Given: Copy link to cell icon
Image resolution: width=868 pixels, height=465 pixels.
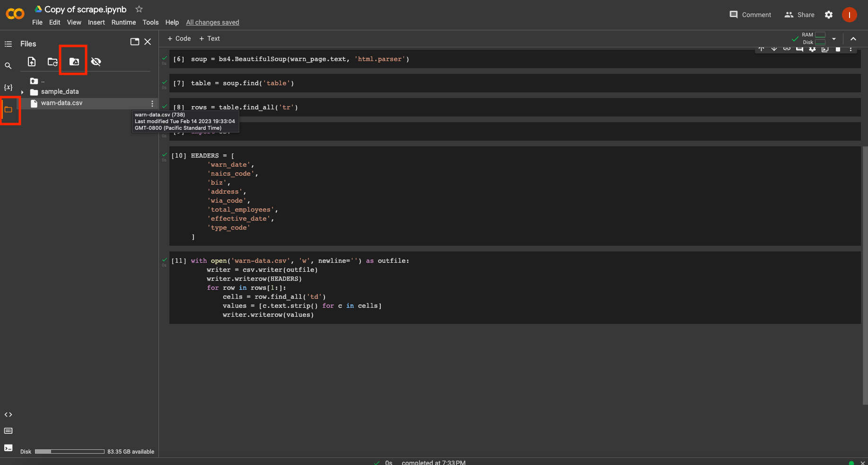Looking at the screenshot, I should point(787,49).
